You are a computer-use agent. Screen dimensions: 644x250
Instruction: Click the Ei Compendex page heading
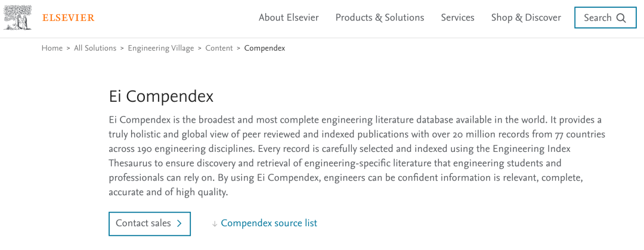click(x=161, y=96)
